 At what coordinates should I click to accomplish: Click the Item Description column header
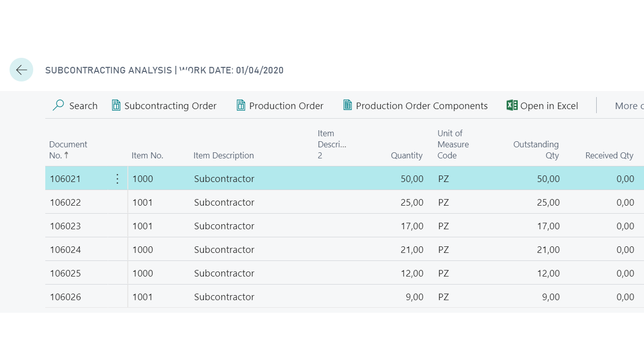[223, 155]
